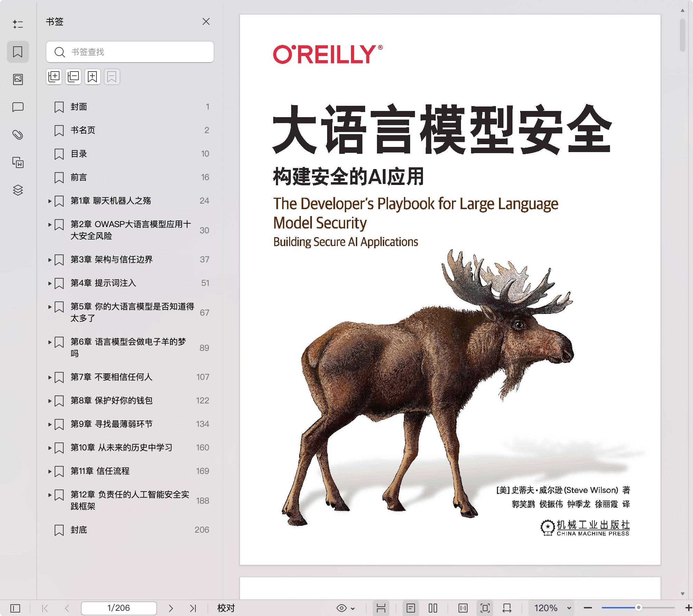
Task: Expand chapter 4 提示词注入 bookmark
Action: pyautogui.click(x=49, y=283)
